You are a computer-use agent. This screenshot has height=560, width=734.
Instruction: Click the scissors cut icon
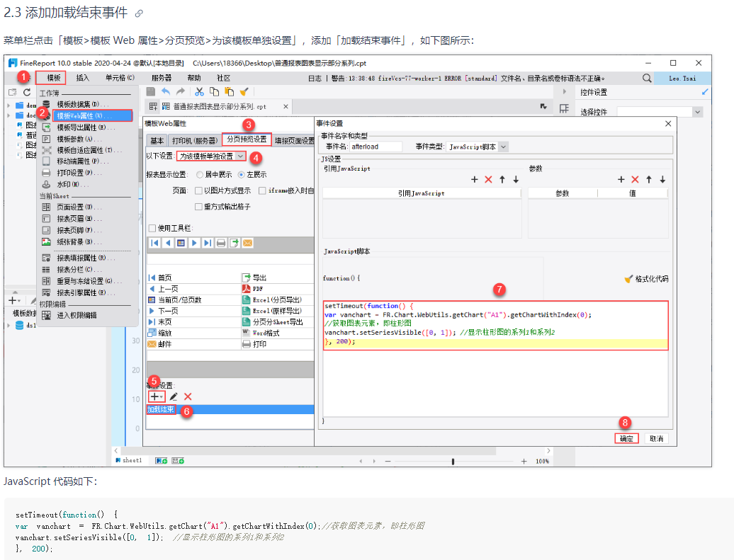tap(199, 92)
